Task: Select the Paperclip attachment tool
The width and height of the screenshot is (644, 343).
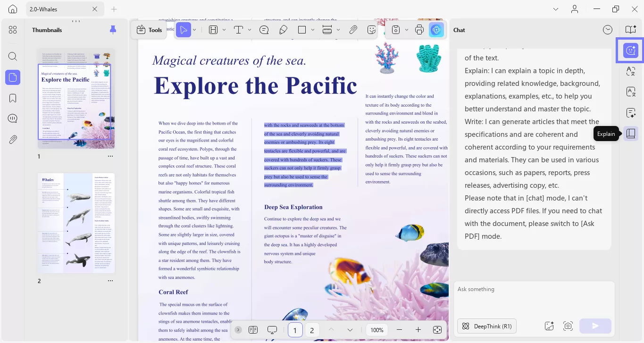Action: (x=353, y=30)
